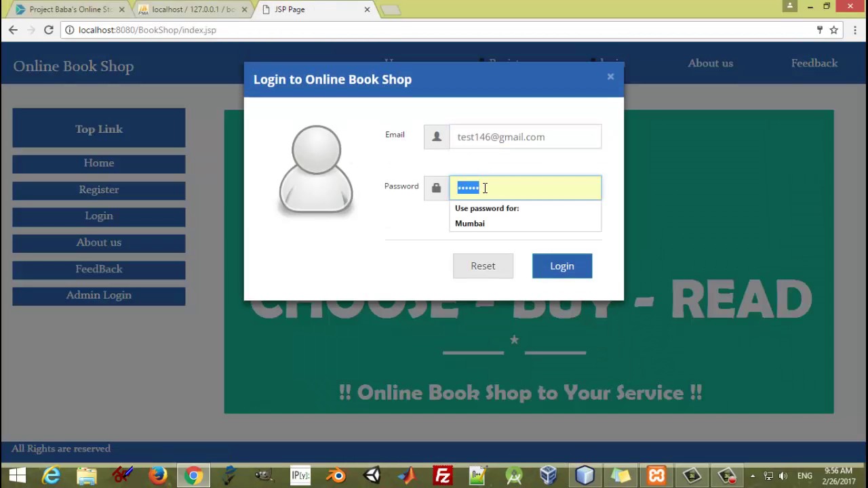Open Android Studio from taskbar

tap(514, 476)
